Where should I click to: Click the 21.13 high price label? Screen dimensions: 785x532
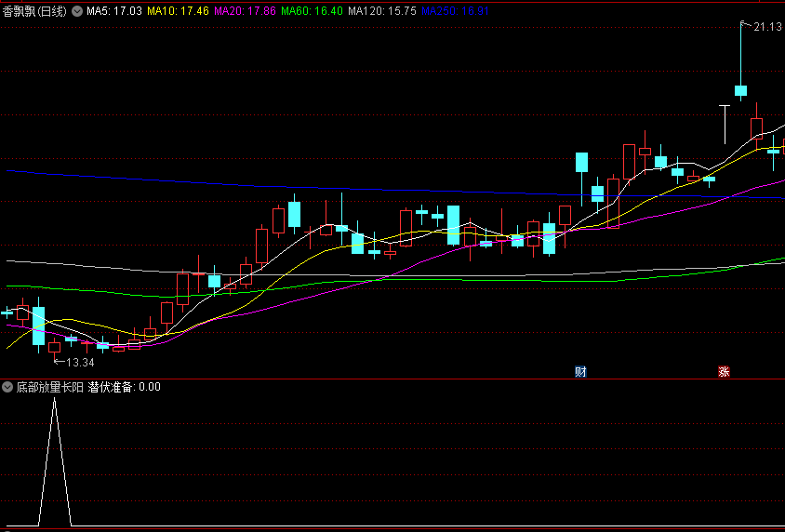click(x=767, y=27)
